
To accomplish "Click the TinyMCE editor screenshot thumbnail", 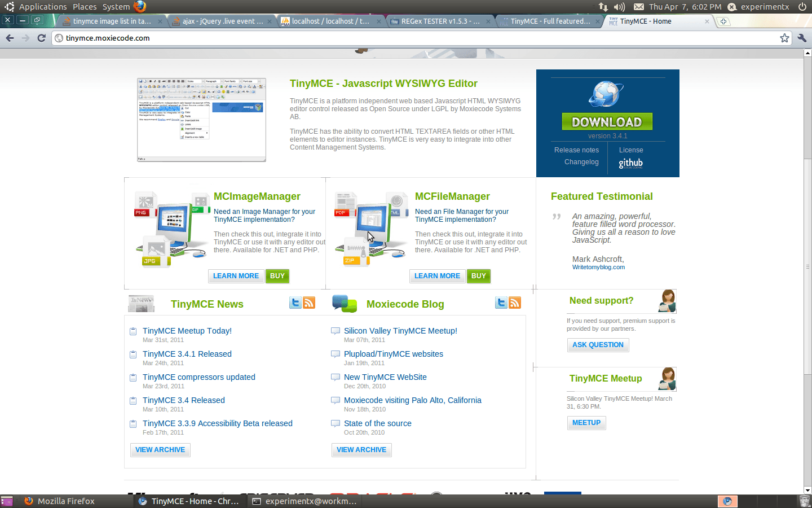I will coord(201,120).
